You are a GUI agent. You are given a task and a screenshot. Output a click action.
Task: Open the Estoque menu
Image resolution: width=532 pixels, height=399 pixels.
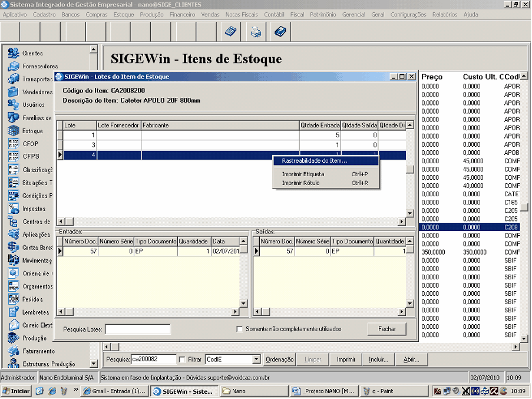click(x=124, y=15)
